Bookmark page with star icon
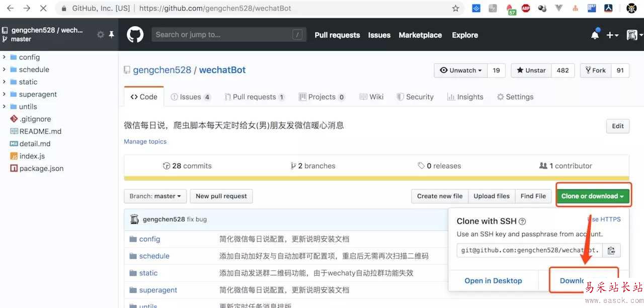Viewport: 644px width, 308px height. (x=455, y=8)
